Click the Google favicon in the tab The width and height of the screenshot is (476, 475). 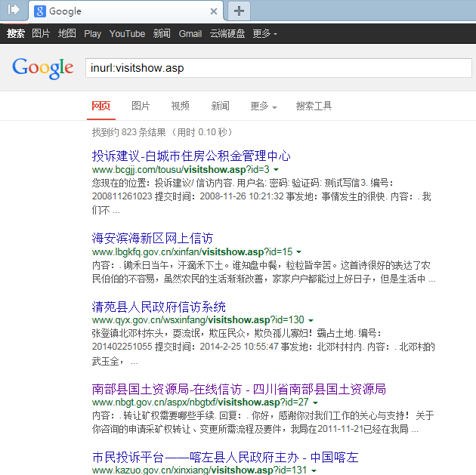click(40, 11)
